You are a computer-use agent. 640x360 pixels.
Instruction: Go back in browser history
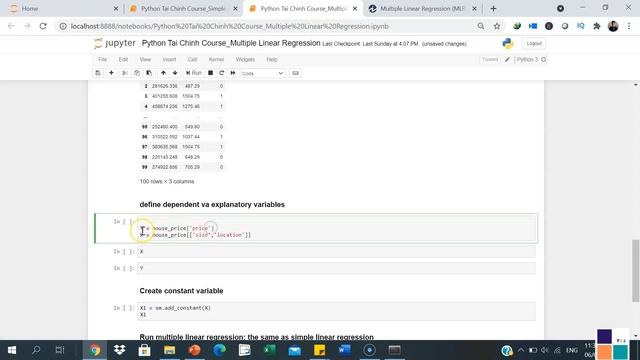tap(11, 26)
